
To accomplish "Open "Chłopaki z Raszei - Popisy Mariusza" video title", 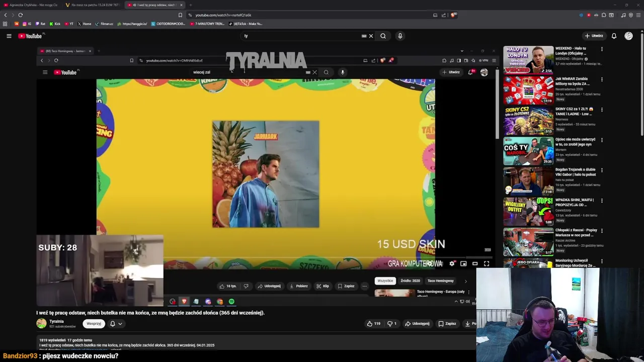I will tap(576, 232).
